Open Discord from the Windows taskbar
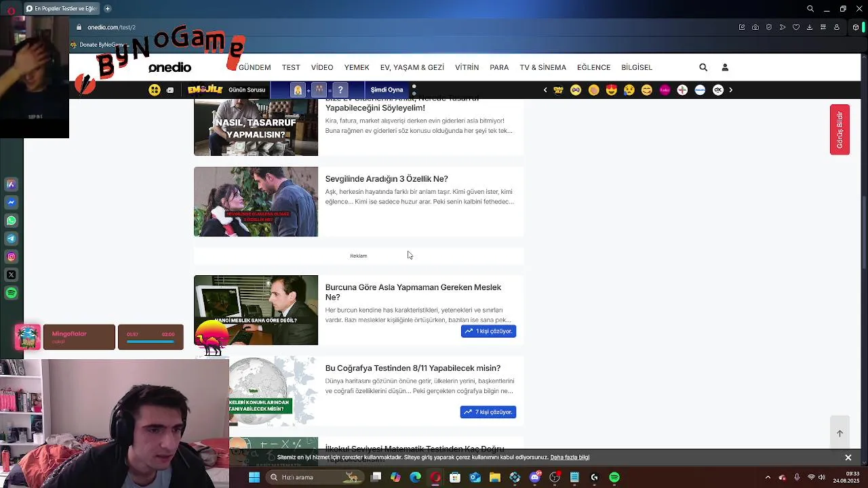 tap(534, 477)
